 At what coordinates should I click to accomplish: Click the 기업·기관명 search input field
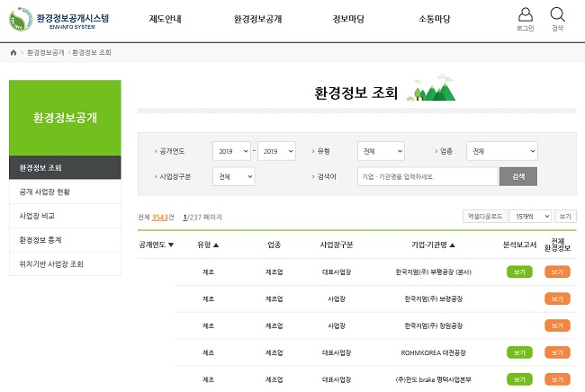pos(427,176)
